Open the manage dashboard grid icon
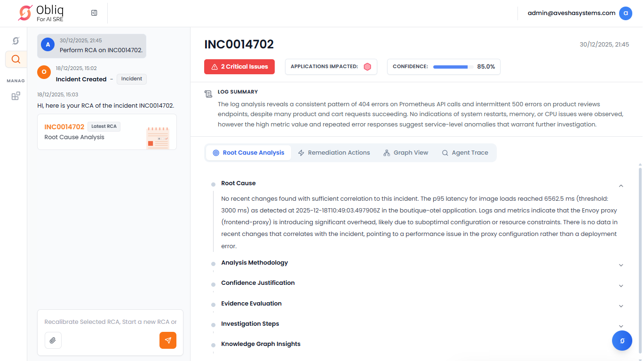Screen dimensions: 644x361 pyautogui.click(x=16, y=96)
